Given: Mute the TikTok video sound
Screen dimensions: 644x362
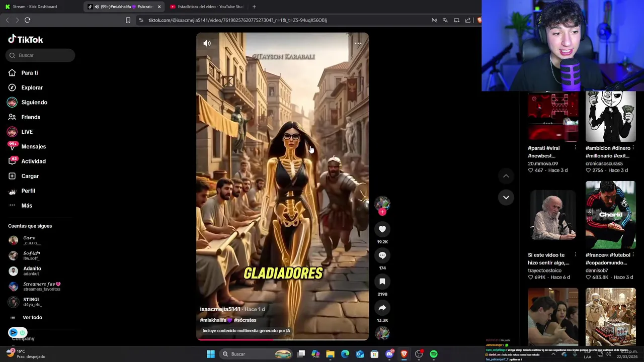Looking at the screenshot, I should pyautogui.click(x=207, y=43).
